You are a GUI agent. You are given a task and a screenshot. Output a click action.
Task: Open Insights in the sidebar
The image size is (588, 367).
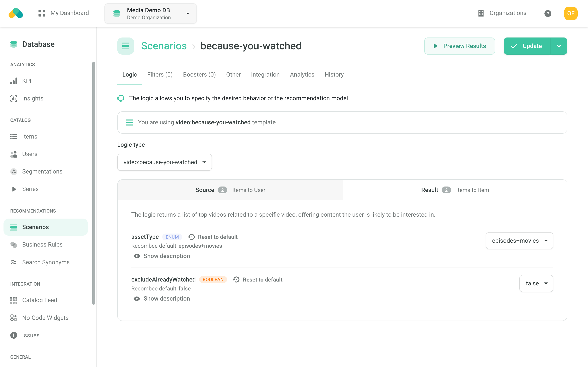(32, 98)
